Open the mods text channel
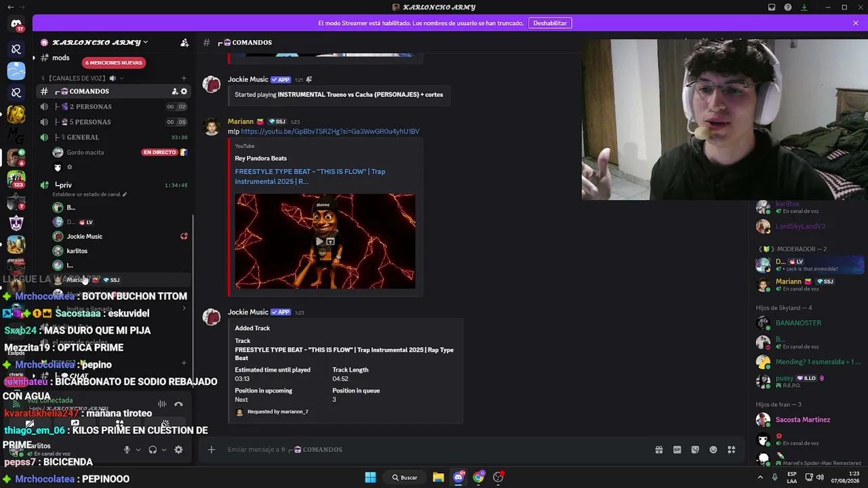 [61, 58]
